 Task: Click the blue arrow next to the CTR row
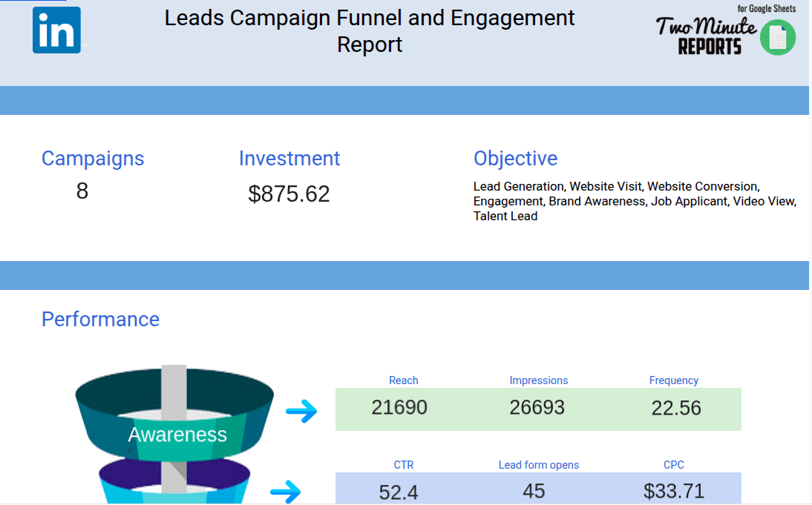pos(287,490)
